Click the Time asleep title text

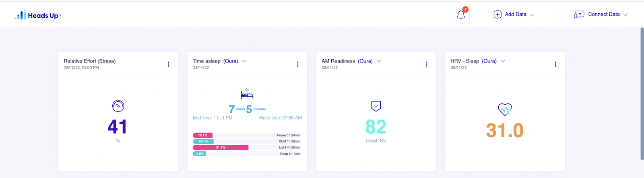[x=206, y=61]
